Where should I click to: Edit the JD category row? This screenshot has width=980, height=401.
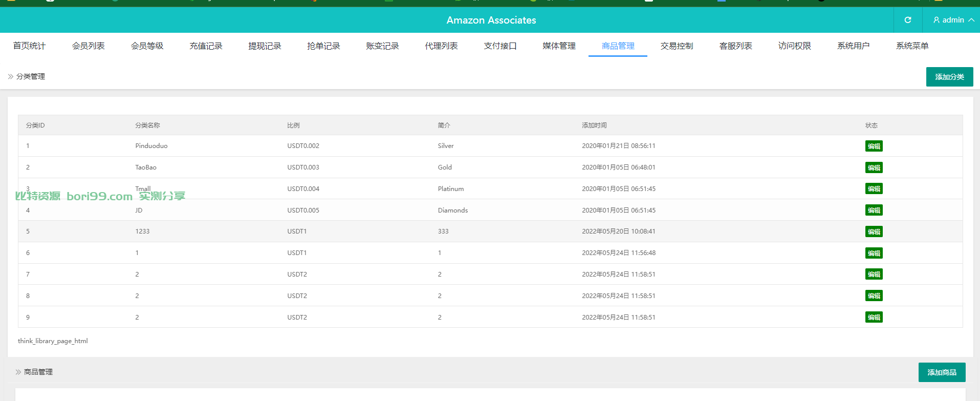point(874,210)
